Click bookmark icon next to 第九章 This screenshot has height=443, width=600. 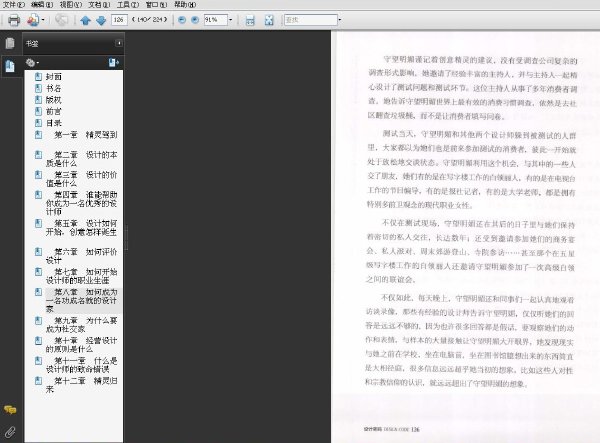coord(38,321)
